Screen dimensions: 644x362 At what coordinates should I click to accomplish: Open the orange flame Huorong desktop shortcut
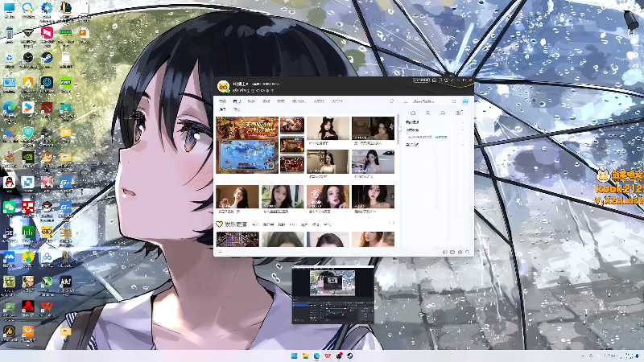28,83
